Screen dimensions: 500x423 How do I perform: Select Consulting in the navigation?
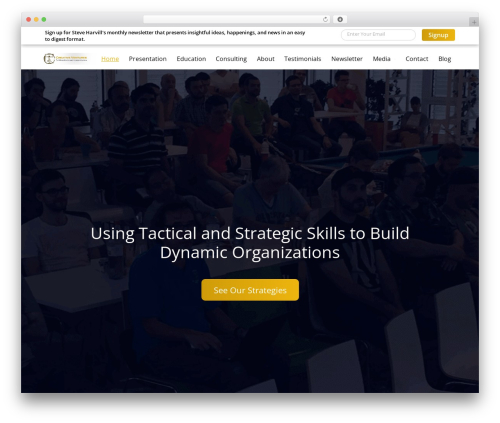point(231,59)
